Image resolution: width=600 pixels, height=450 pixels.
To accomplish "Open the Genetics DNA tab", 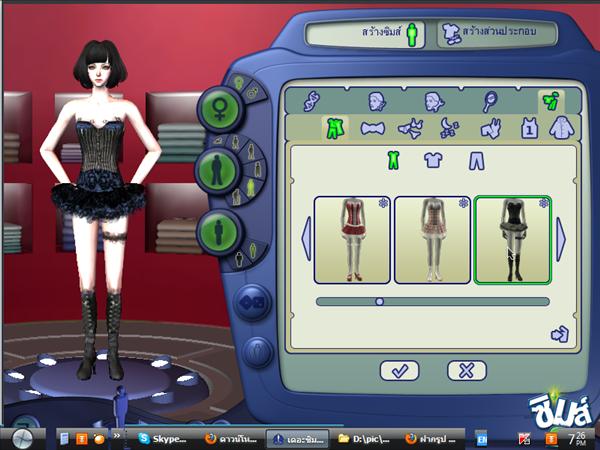I will (x=311, y=101).
